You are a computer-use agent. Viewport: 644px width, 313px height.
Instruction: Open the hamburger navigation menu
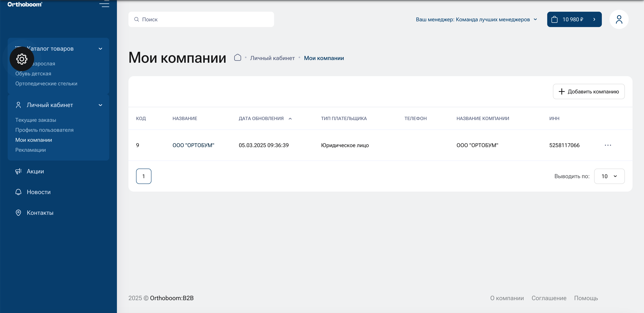click(104, 4)
